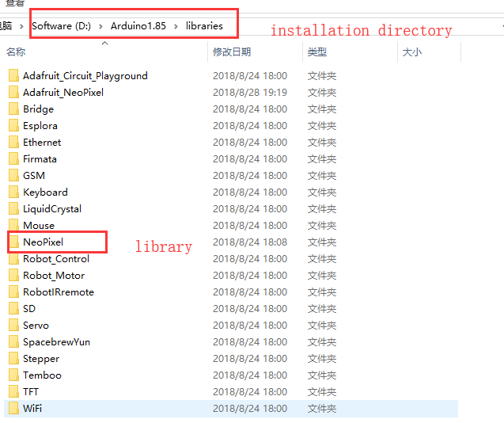Click the libraries breadcrumb in address bar
The height and width of the screenshot is (423, 504).
(x=204, y=26)
